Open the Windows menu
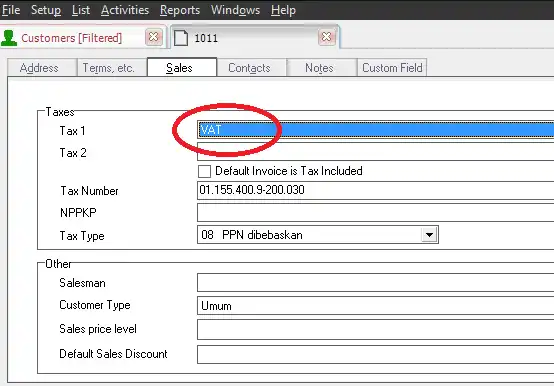Screen dimensions: 554x386 (235, 10)
